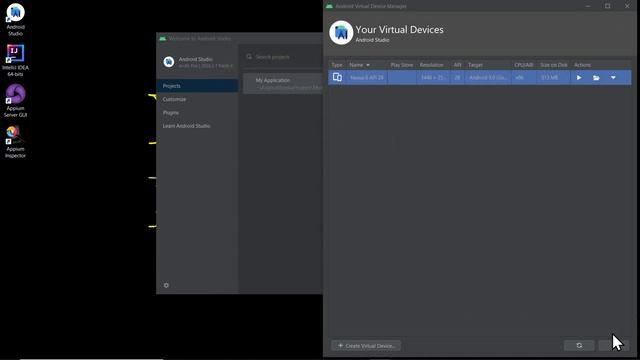
Task: Maximize the Android Virtual Device Manager window
Action: 608,6
